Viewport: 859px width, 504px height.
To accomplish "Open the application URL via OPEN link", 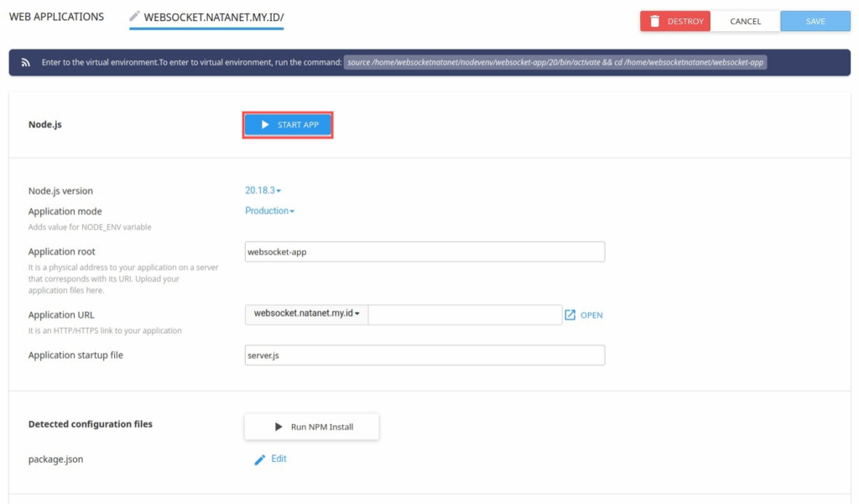I will pyautogui.click(x=591, y=315).
